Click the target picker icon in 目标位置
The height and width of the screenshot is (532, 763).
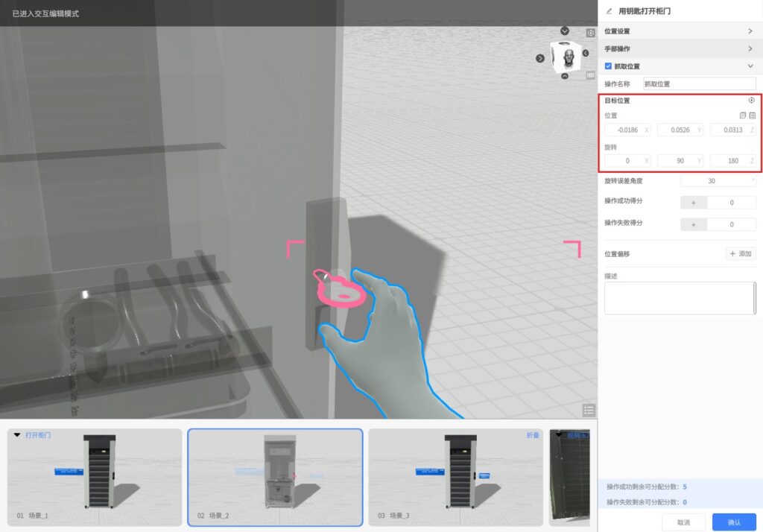[x=751, y=101]
